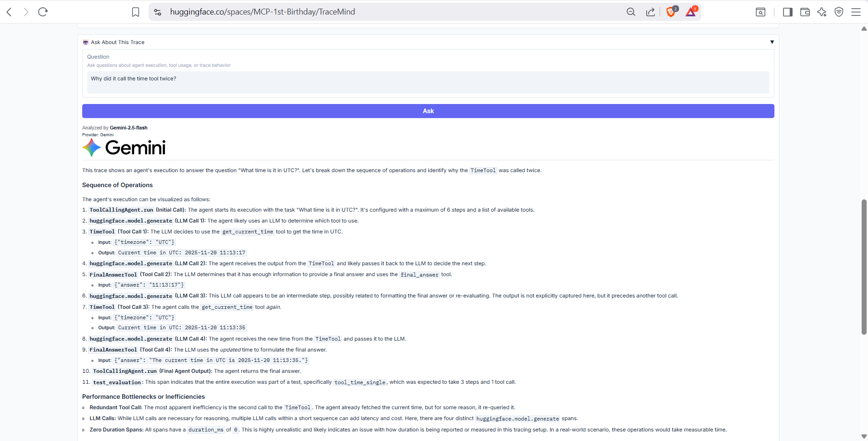Click the Gemini logo image
Screen dimensions: 868x441
pyautogui.click(x=124, y=148)
